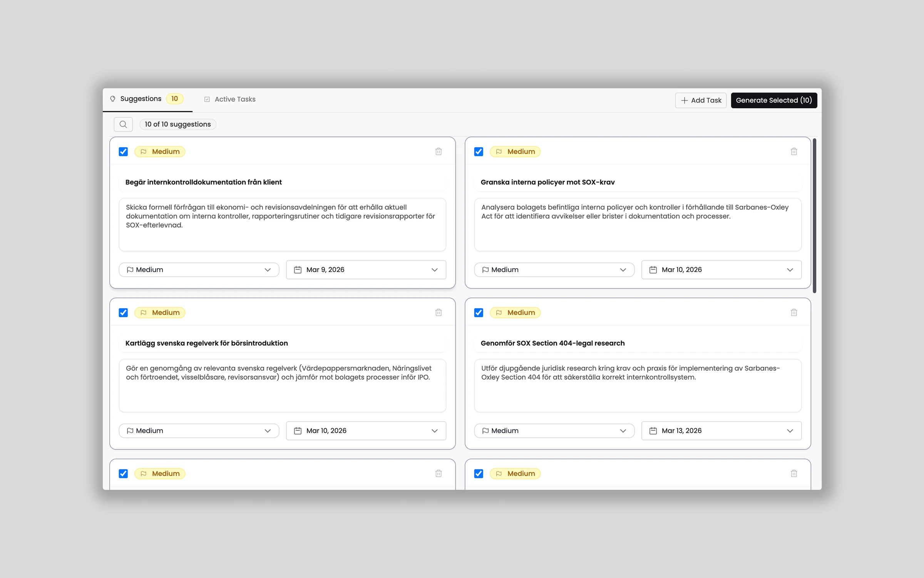Click the lightbulb icon beside Suggestions

pyautogui.click(x=112, y=99)
